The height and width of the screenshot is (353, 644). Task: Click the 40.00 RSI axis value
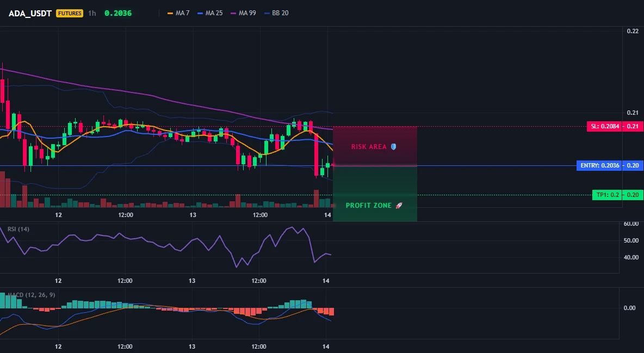pyautogui.click(x=631, y=257)
